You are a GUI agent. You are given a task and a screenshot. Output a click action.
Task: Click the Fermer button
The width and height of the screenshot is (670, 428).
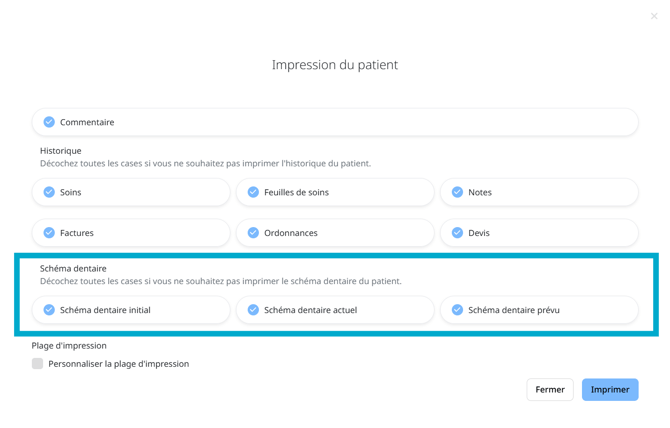coord(550,390)
